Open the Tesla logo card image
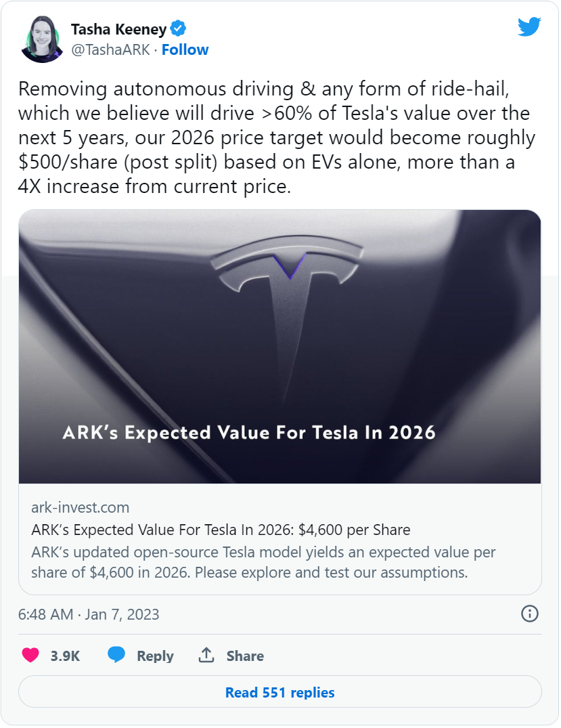This screenshot has height=728, width=561. pyautogui.click(x=280, y=347)
